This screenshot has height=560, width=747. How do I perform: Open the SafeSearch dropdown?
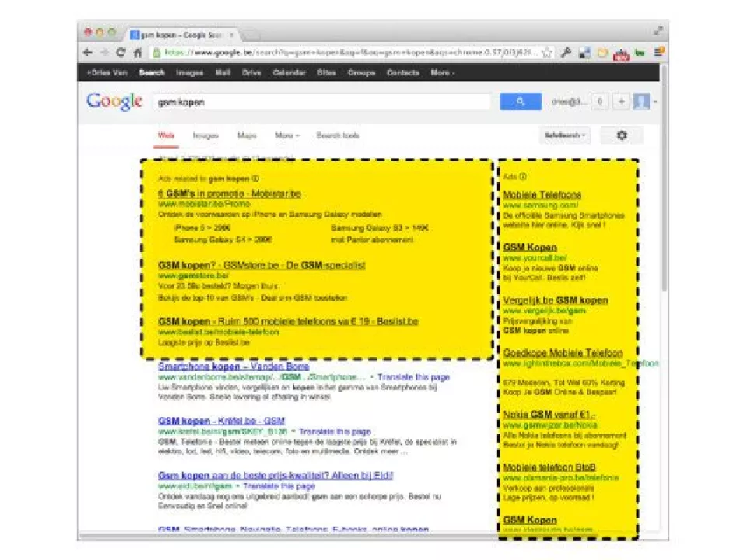coord(565,135)
